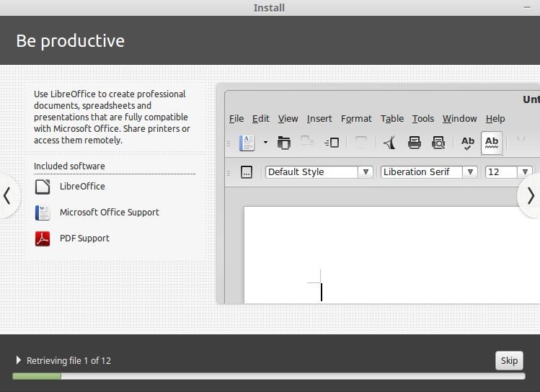Click the blank document page area
540x392 pixels.
[392, 254]
